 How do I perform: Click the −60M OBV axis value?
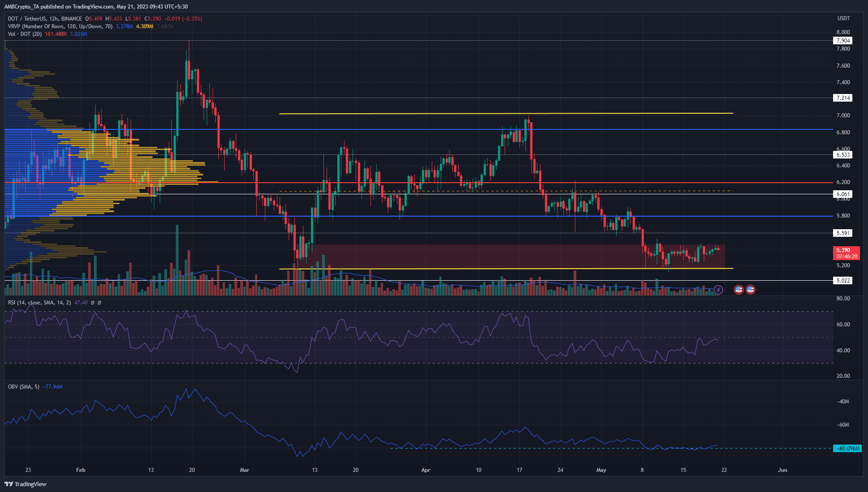(843, 425)
